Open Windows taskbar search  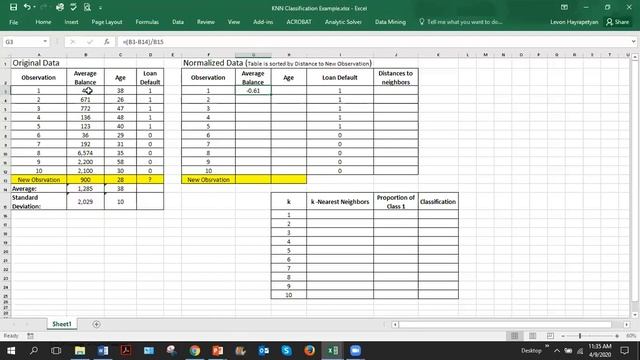pyautogui.click(x=34, y=351)
